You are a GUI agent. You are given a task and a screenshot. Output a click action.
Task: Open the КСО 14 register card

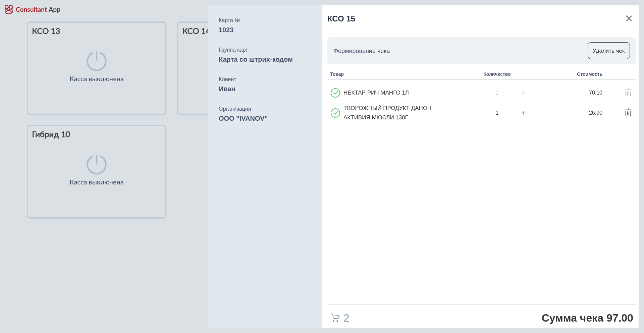193,68
